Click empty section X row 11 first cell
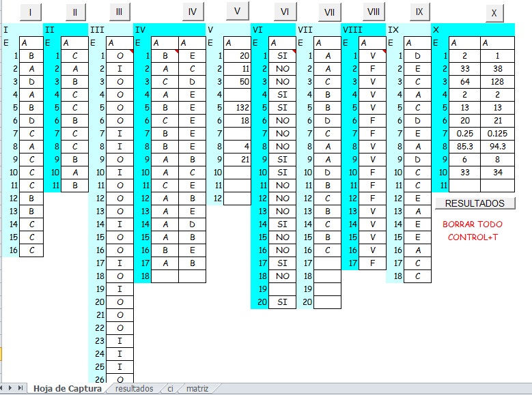The width and height of the screenshot is (532, 395). pos(465,186)
